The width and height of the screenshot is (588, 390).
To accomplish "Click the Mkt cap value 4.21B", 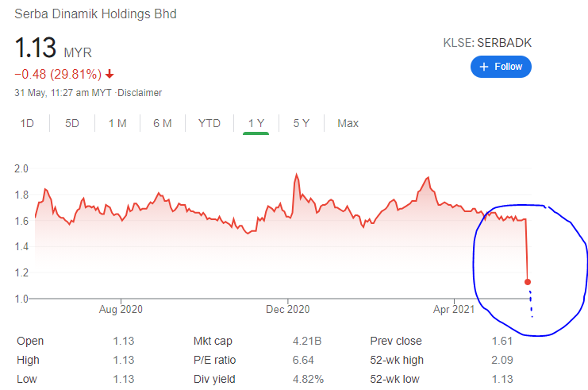I will (x=307, y=341).
